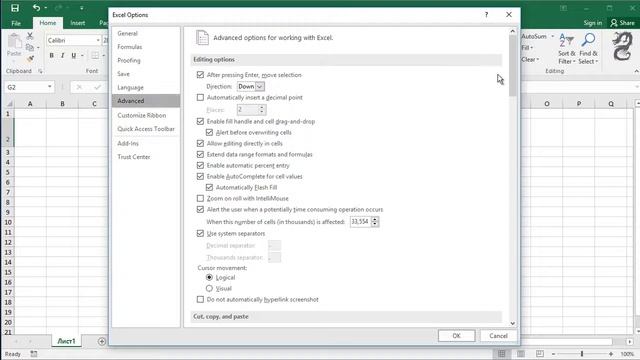
Task: Enable Automatically insert a decimal point
Action: pyautogui.click(x=200, y=98)
